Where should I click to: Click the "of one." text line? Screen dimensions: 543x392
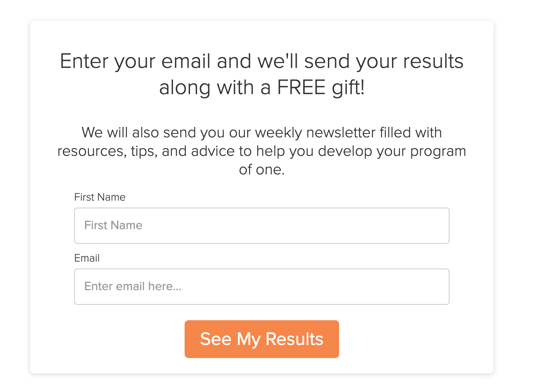tap(261, 170)
